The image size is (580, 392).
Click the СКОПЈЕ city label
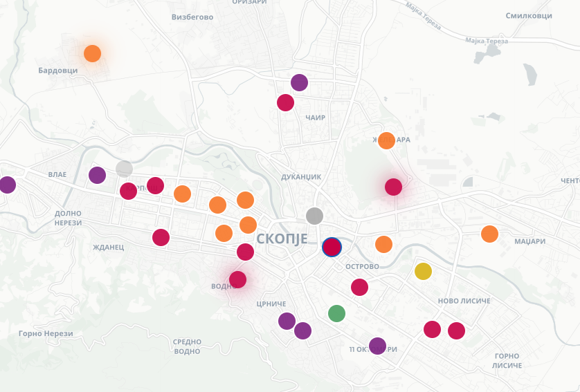pyautogui.click(x=281, y=239)
